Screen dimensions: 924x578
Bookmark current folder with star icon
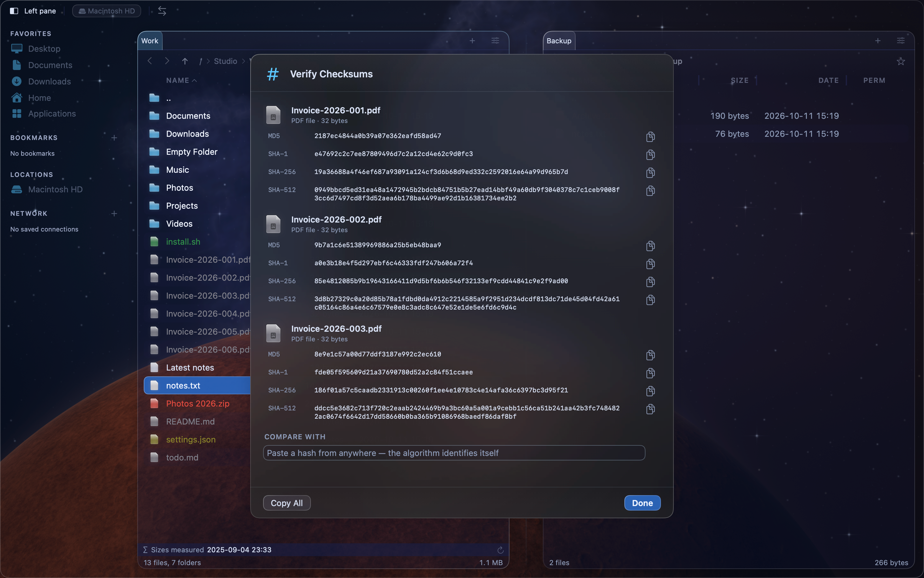[x=901, y=61]
